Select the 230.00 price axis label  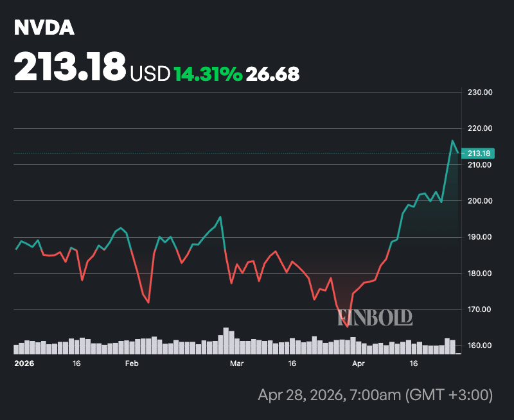pyautogui.click(x=479, y=92)
